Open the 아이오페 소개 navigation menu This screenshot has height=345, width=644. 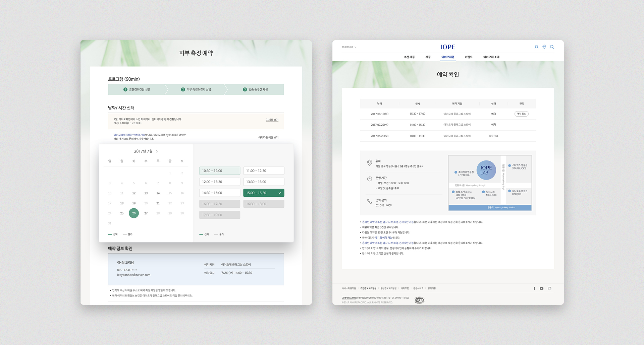[491, 57]
